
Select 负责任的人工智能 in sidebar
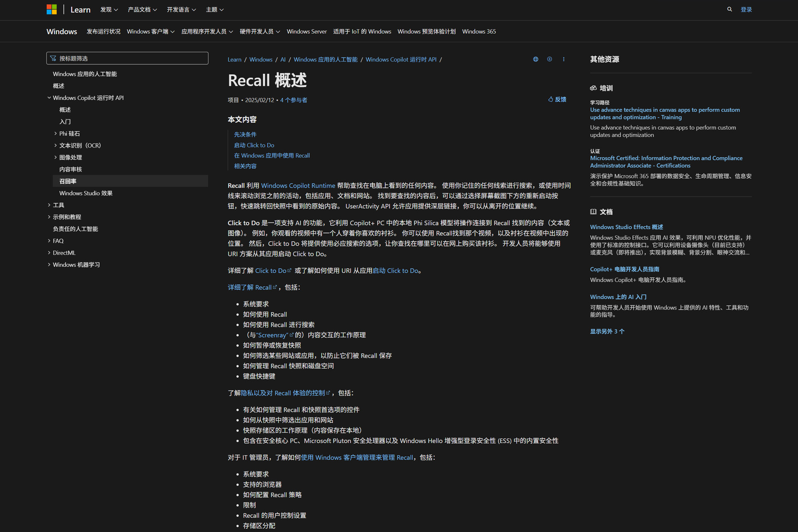pos(75,229)
